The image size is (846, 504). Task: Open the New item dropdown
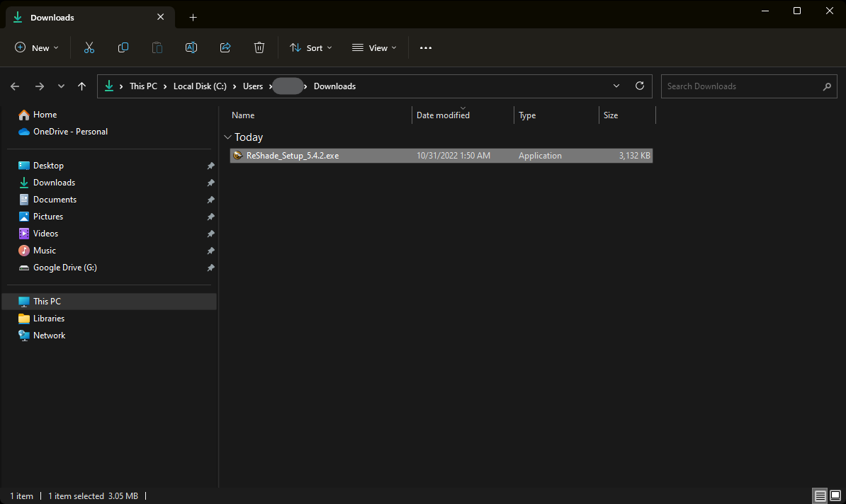pyautogui.click(x=36, y=48)
